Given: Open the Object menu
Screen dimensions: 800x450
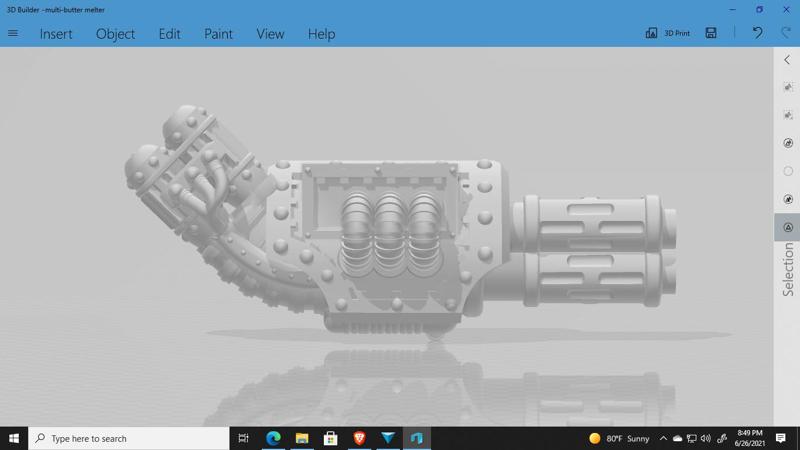Looking at the screenshot, I should (x=115, y=34).
